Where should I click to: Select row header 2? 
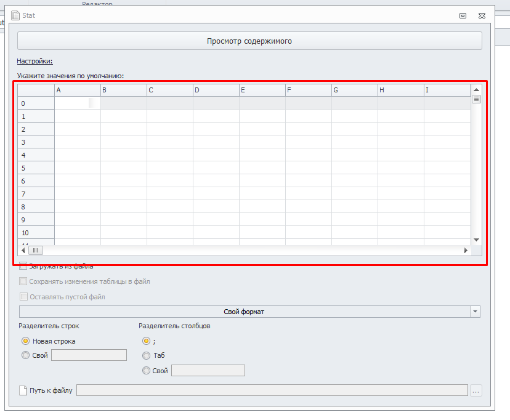[36, 129]
